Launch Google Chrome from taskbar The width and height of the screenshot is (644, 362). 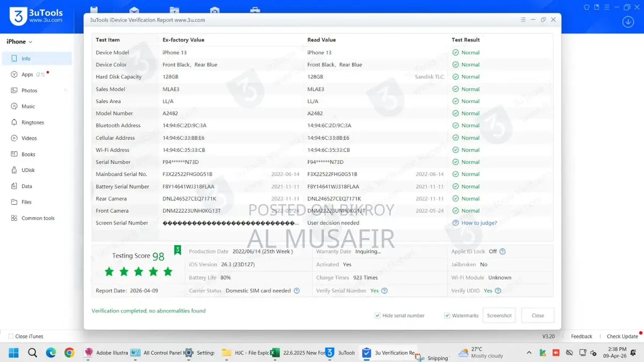[x=69, y=353]
